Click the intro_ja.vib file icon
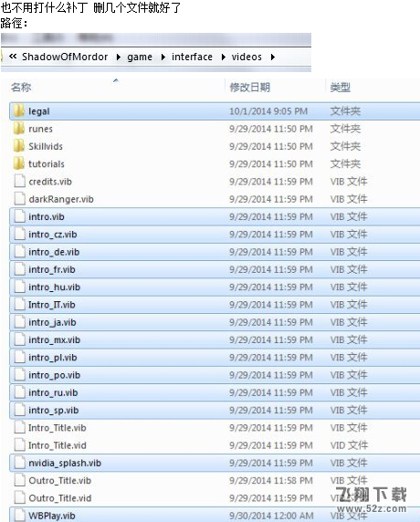The height and width of the screenshot is (522, 420). 20,322
